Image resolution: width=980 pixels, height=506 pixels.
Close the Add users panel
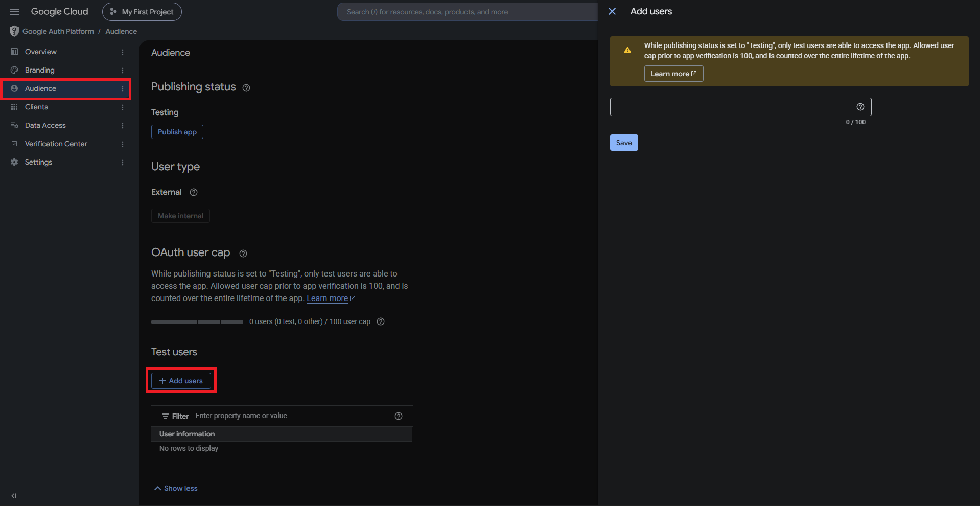click(x=612, y=11)
